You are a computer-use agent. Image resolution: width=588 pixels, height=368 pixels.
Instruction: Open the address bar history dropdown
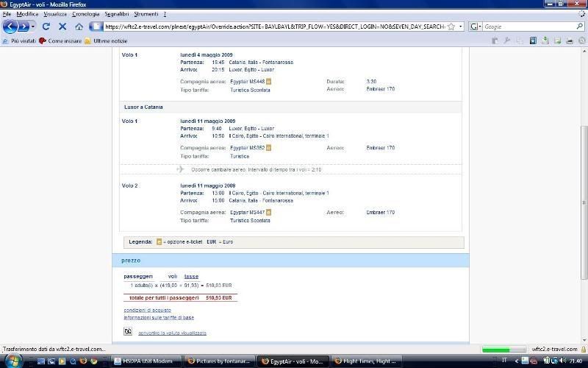point(460,26)
